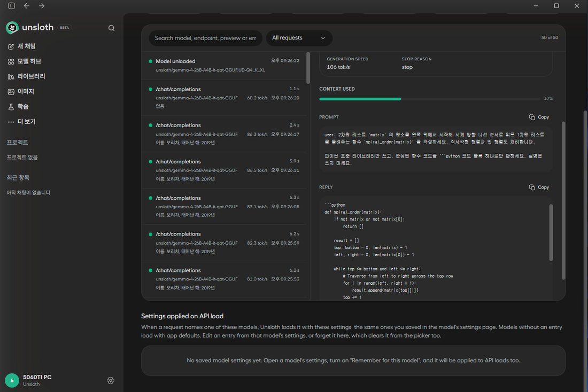This screenshot has height=392, width=588.
Task: Select the request logged at 오후 09:25:53
Action: coord(224,279)
